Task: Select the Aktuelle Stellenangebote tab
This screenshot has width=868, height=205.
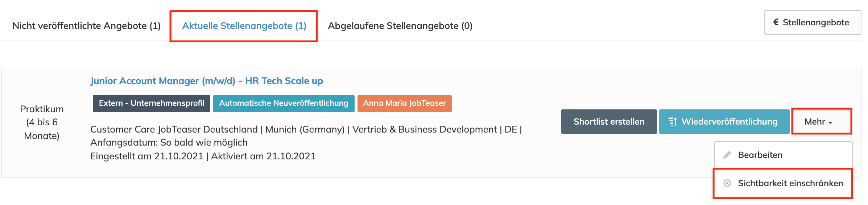Action: (244, 26)
